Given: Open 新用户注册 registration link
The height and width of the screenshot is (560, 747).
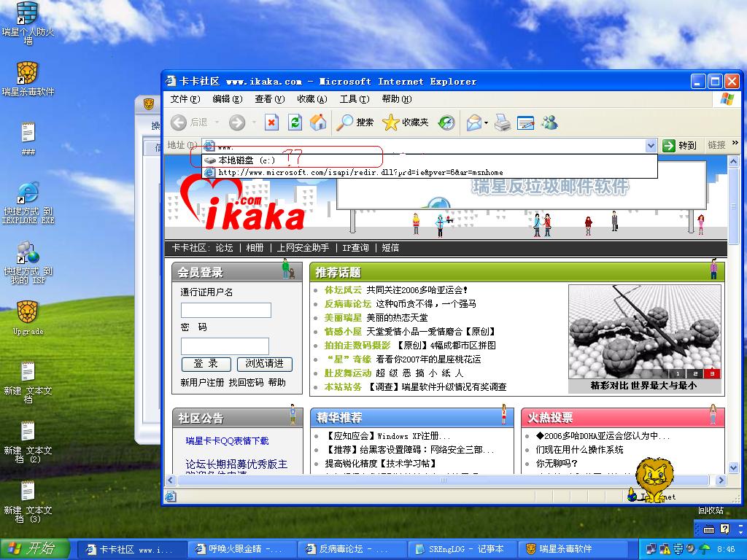Looking at the screenshot, I should click(x=202, y=382).
